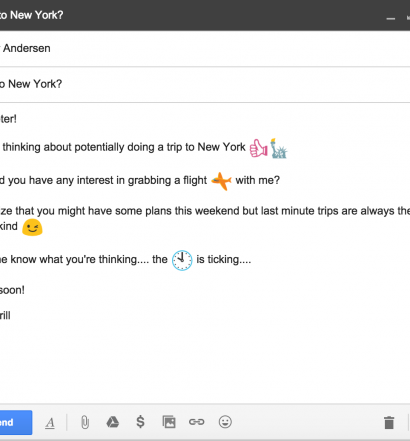Click the clock emoji in message
Viewport: 410px width, 441px height.
(x=182, y=260)
